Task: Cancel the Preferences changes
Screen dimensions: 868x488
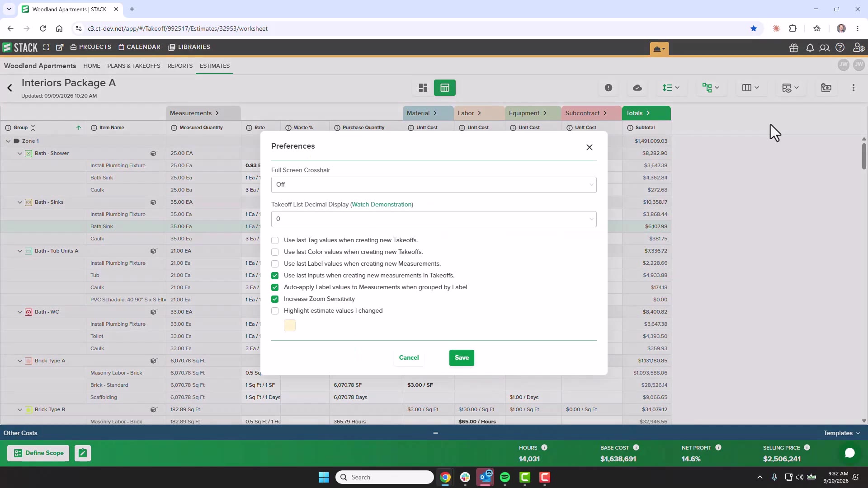Action: click(409, 357)
